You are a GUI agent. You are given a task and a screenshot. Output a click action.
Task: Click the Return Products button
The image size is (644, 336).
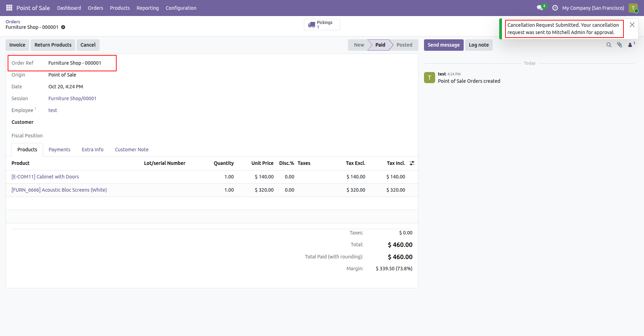[x=53, y=45]
